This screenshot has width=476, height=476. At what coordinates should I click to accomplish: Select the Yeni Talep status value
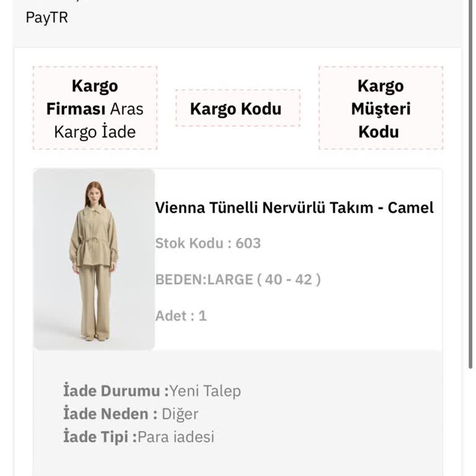pyautogui.click(x=205, y=391)
